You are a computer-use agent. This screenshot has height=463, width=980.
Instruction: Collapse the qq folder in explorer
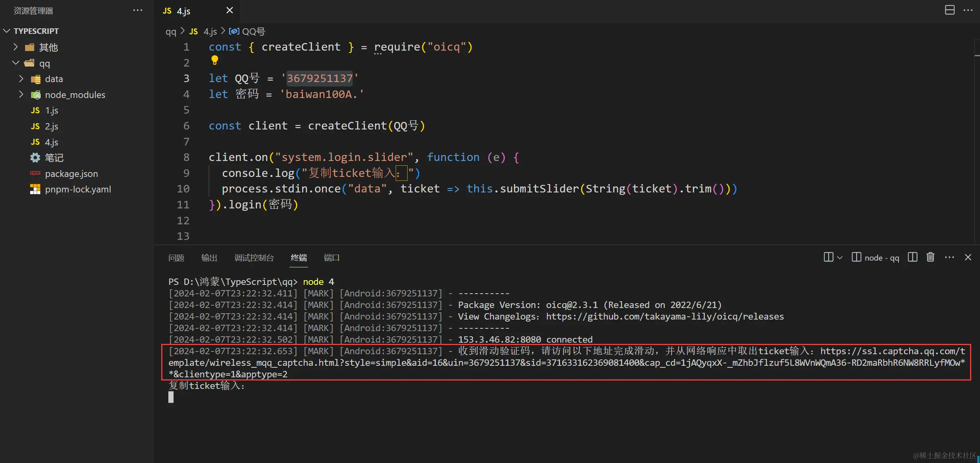pyautogui.click(x=16, y=63)
